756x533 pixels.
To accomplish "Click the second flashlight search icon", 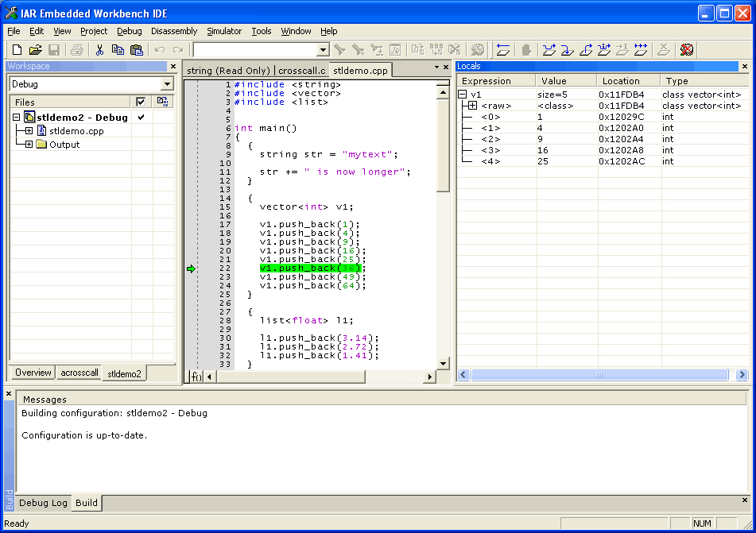I will coord(359,49).
